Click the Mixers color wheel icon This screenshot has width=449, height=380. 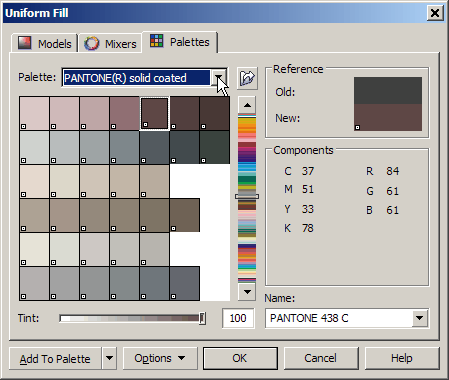tap(91, 43)
